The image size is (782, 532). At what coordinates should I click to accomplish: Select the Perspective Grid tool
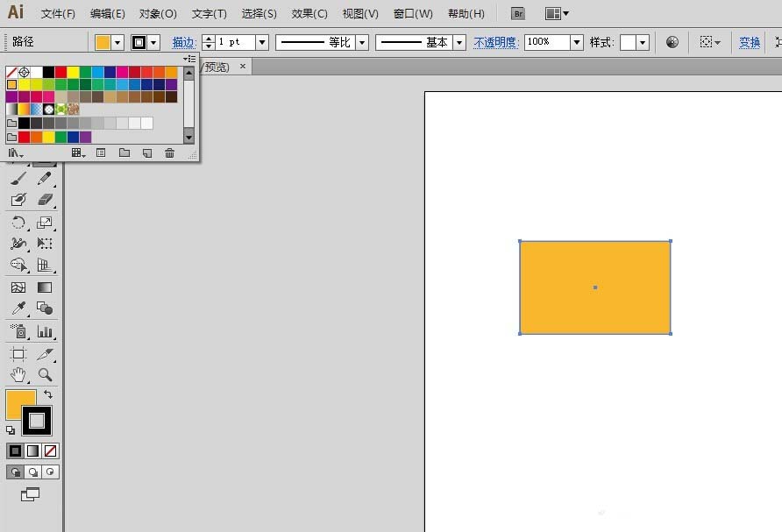45,265
